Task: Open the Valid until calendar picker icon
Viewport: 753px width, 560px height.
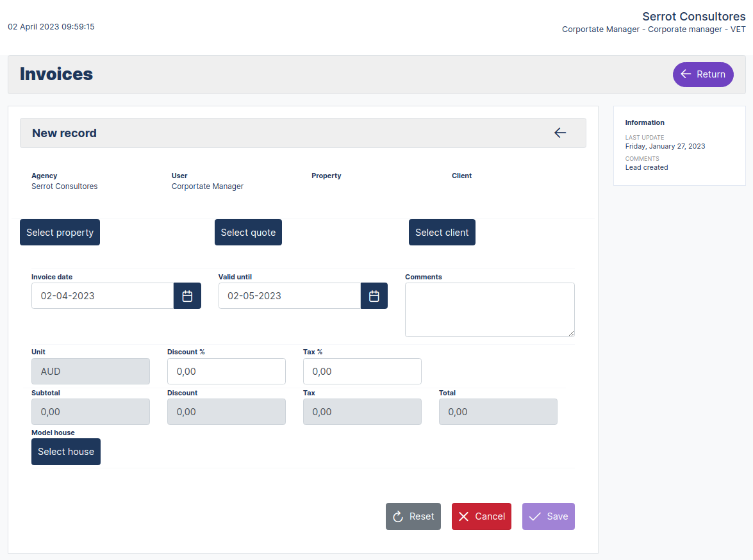Action: click(x=374, y=295)
